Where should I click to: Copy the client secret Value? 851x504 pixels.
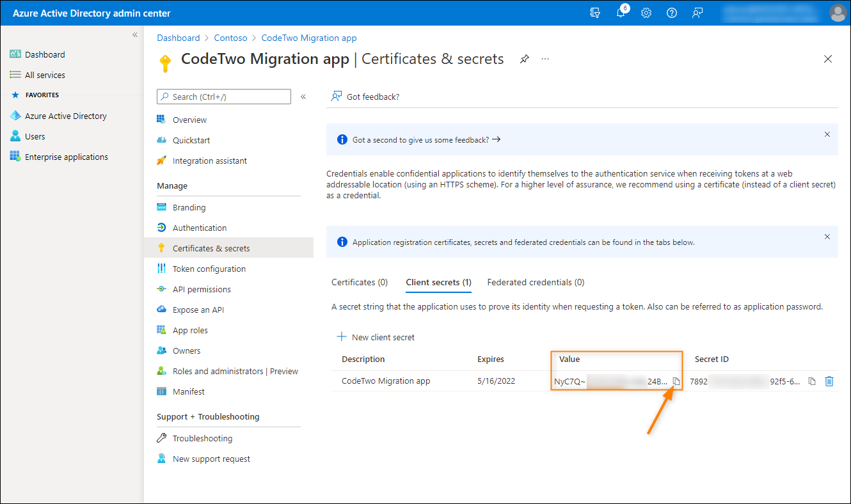[676, 381]
